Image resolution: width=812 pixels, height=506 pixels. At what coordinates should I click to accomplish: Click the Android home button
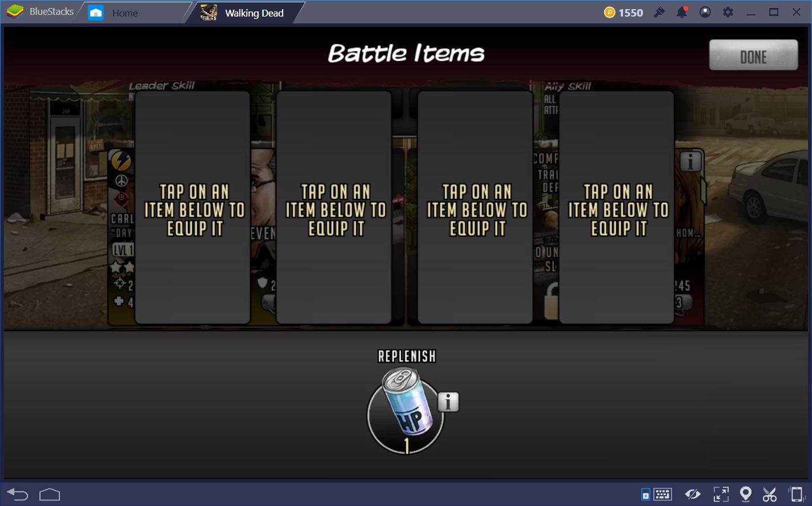tap(50, 494)
